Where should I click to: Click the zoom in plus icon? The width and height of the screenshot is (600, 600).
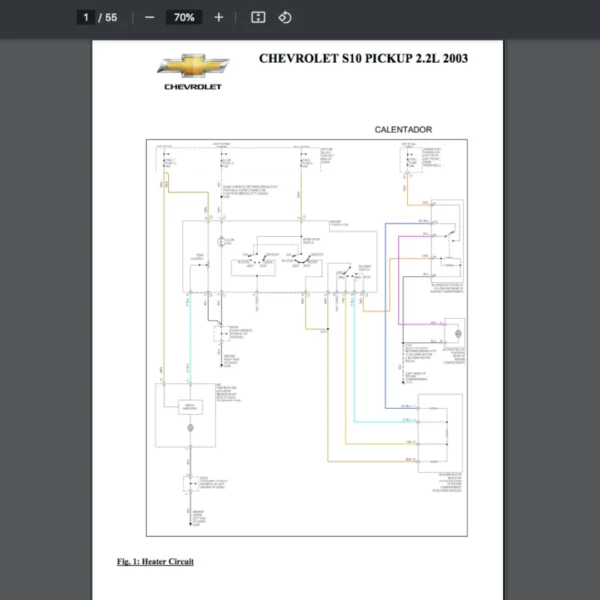point(219,17)
